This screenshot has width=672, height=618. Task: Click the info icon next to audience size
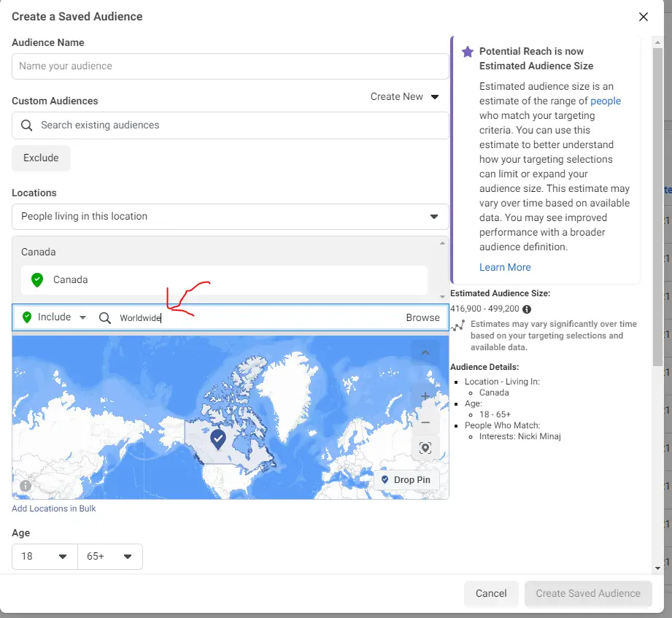click(527, 309)
